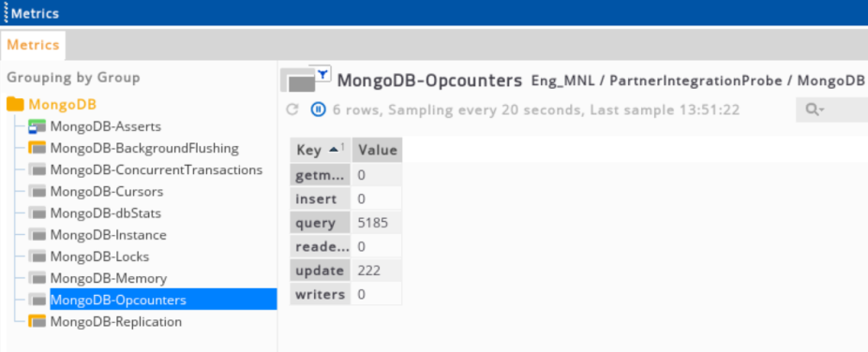
Task: Click the update value 222
Action: [x=377, y=271]
